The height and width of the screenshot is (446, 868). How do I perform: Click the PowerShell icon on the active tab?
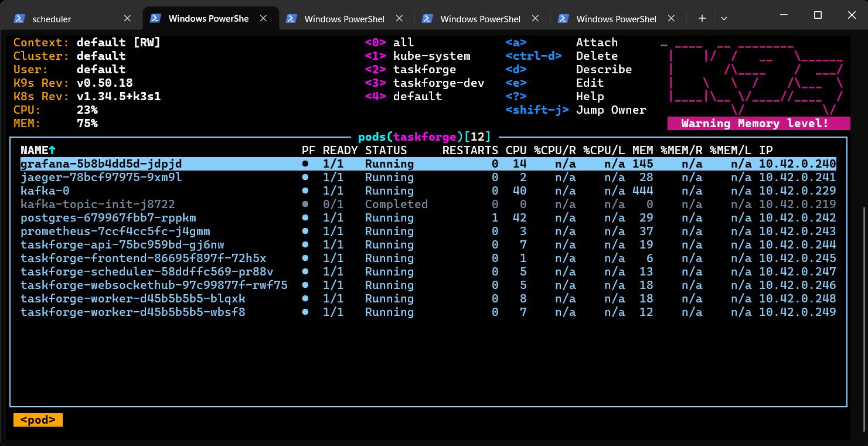point(155,18)
